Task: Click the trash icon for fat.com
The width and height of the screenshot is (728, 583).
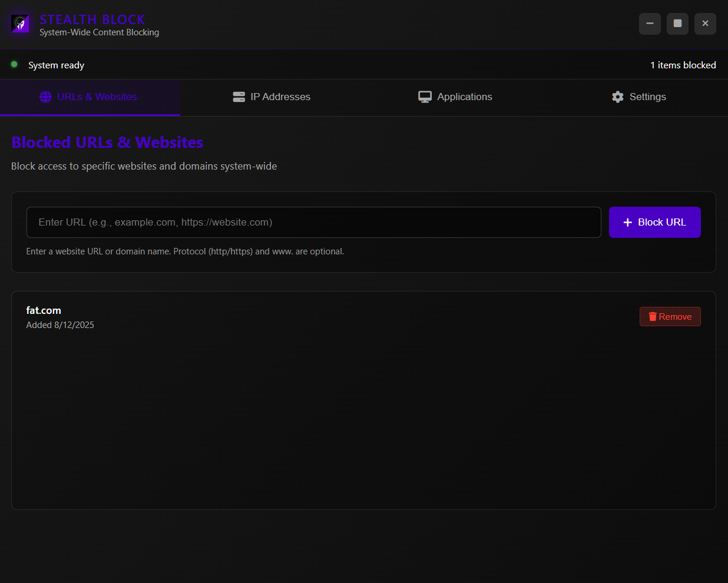Action: click(652, 317)
